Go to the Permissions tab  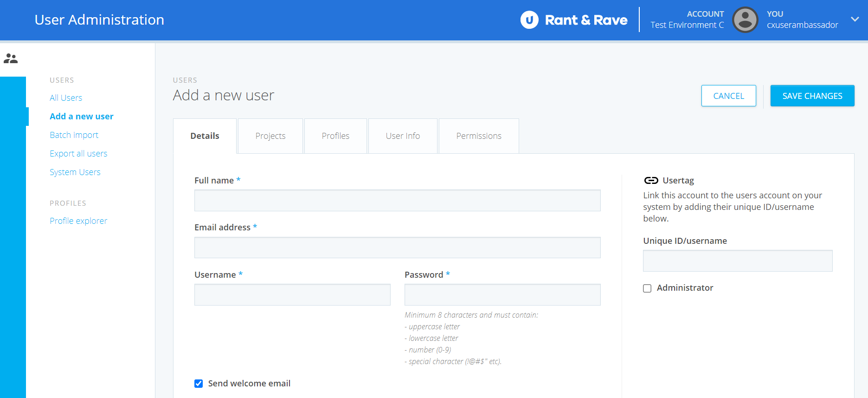(478, 136)
